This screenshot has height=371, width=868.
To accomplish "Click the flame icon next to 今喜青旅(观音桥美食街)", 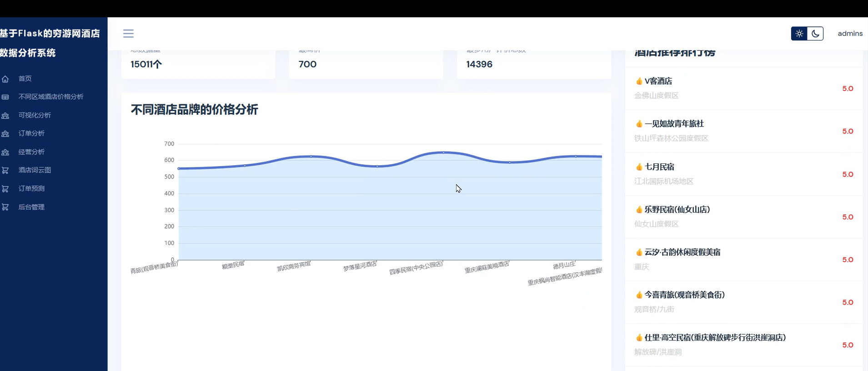I will pyautogui.click(x=639, y=295).
